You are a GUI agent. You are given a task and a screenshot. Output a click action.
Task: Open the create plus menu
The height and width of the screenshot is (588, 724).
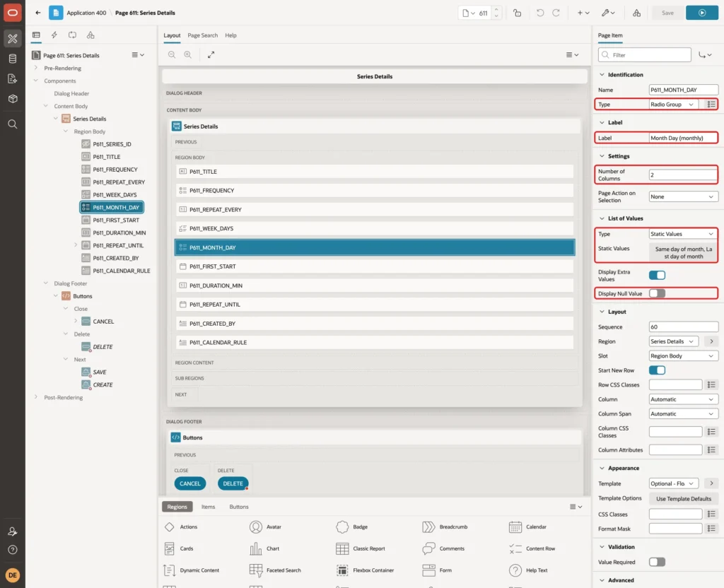pyautogui.click(x=583, y=13)
